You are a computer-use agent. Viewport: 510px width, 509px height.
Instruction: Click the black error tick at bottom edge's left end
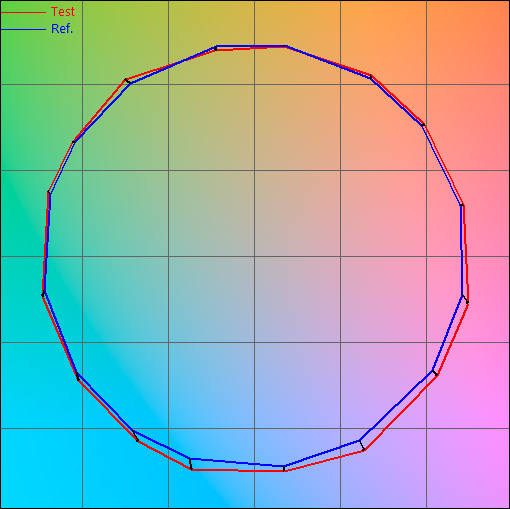pyautogui.click(x=191, y=464)
